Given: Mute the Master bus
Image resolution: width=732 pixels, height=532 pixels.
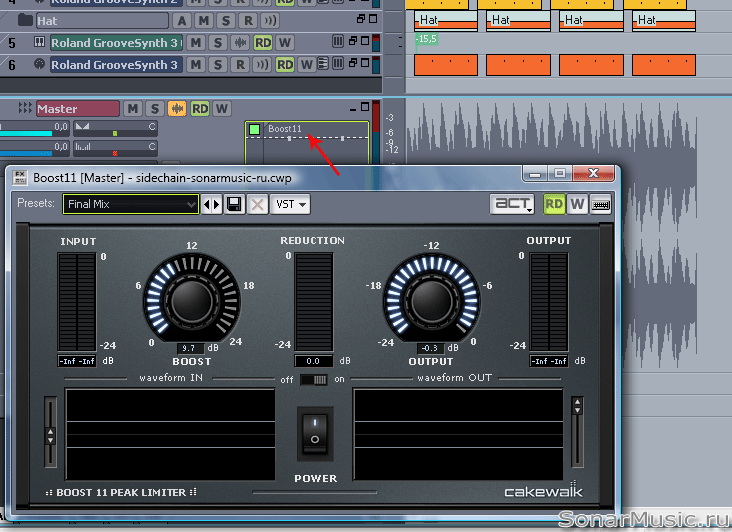Looking at the screenshot, I should click(x=134, y=108).
